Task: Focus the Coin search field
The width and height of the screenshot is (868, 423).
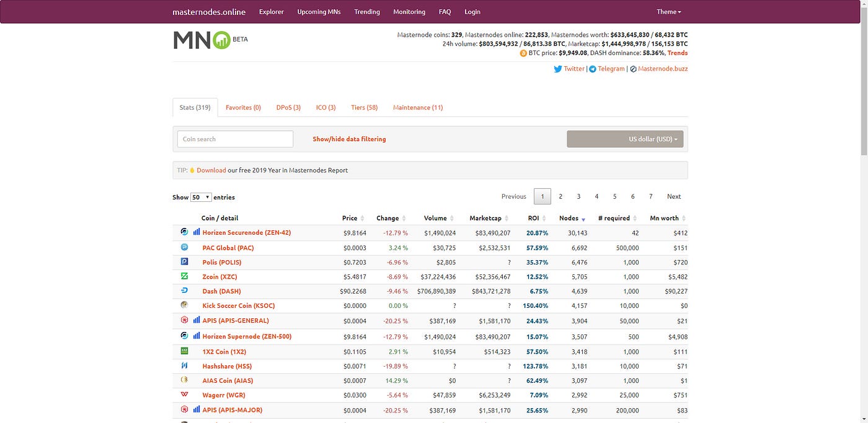Action: coord(235,139)
